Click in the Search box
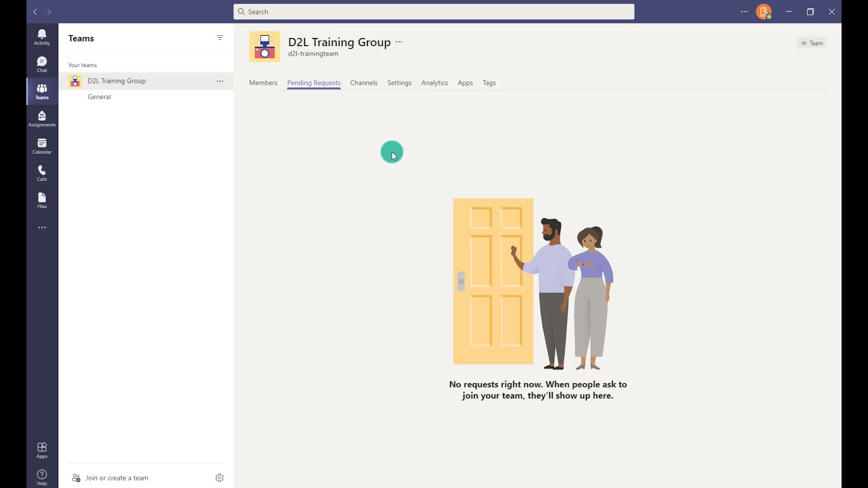Screen dimensions: 868x488 pyautogui.click(x=434, y=12)
